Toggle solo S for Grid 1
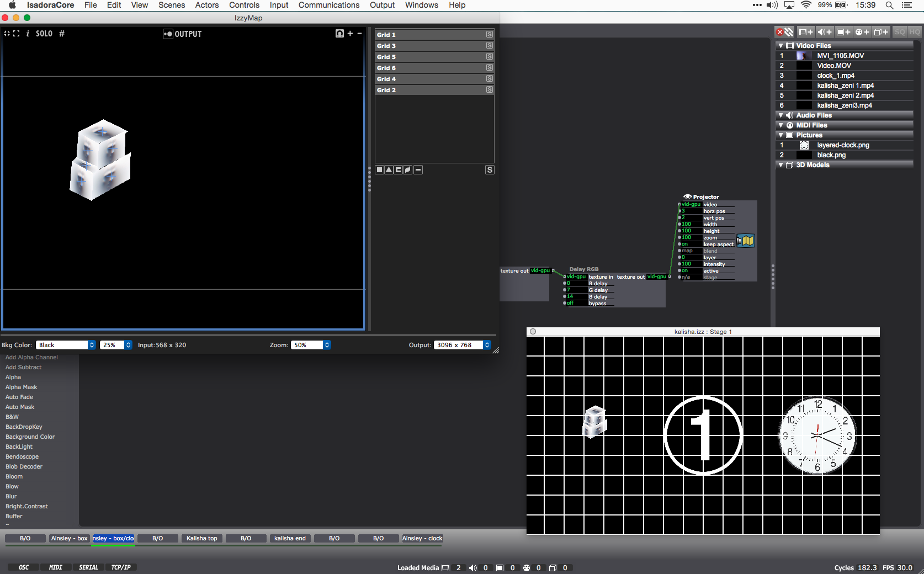 click(490, 34)
